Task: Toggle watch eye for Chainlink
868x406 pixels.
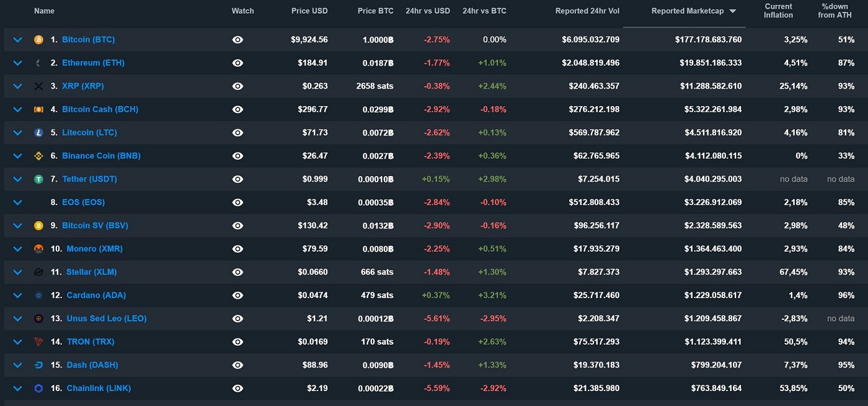Action: tap(237, 388)
